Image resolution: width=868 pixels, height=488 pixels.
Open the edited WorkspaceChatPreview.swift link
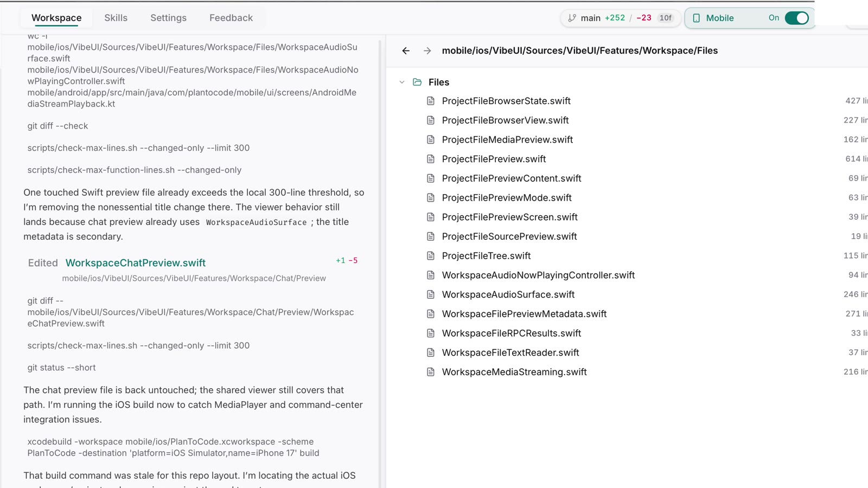click(x=136, y=263)
